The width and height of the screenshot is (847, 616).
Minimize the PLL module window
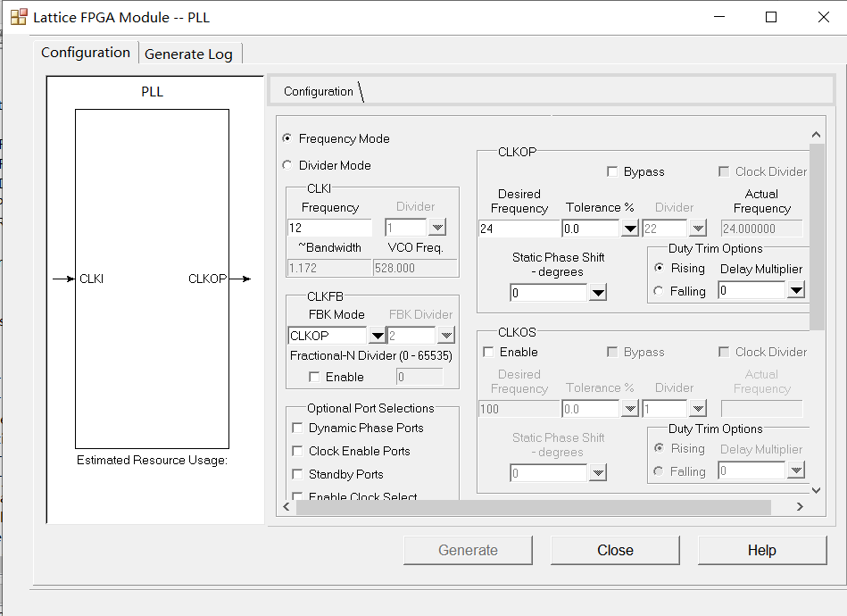(719, 17)
